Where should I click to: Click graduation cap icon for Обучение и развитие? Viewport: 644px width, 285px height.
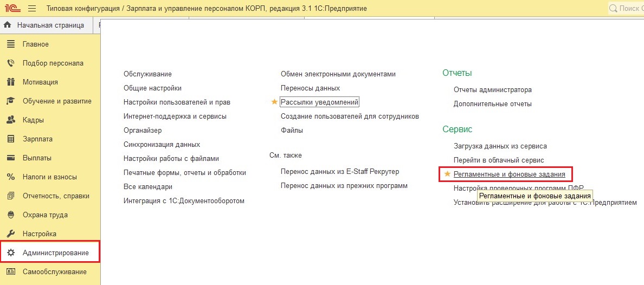(11, 101)
